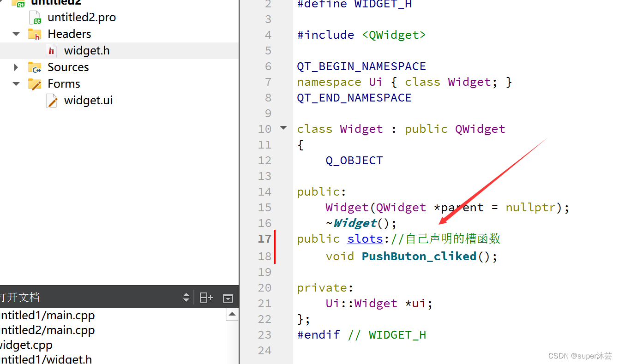Click the ~Widget destructor name
The height and width of the screenshot is (364, 619).
click(355, 223)
